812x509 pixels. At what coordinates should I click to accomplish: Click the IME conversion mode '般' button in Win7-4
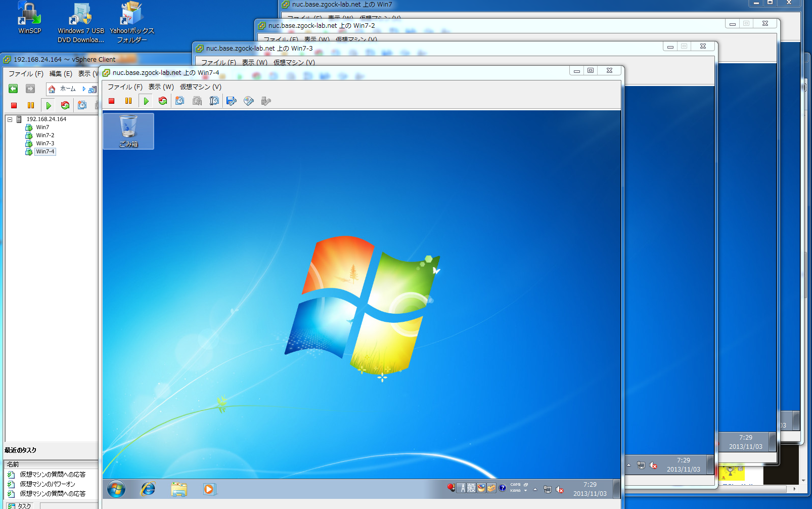(471, 488)
